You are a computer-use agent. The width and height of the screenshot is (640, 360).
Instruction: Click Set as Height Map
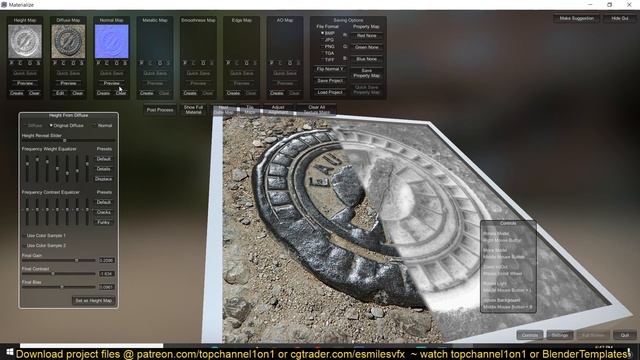click(93, 301)
